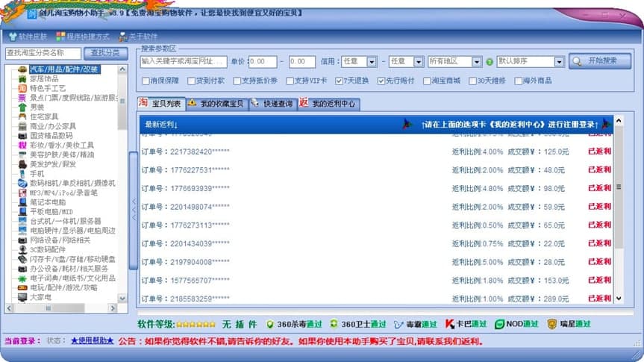This screenshot has height=362, width=644.
Task: Click the keyword or Taobao URL input
Action: tap(183, 62)
